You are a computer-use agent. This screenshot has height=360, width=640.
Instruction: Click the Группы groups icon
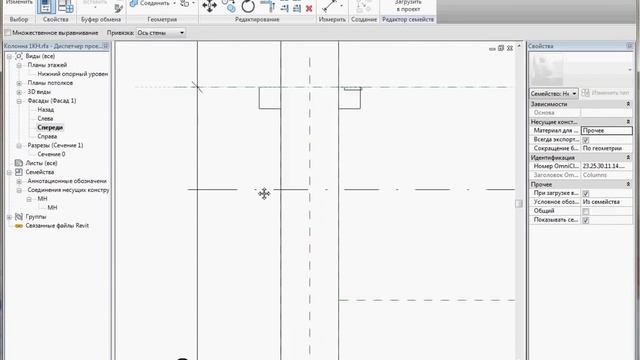click(x=19, y=217)
